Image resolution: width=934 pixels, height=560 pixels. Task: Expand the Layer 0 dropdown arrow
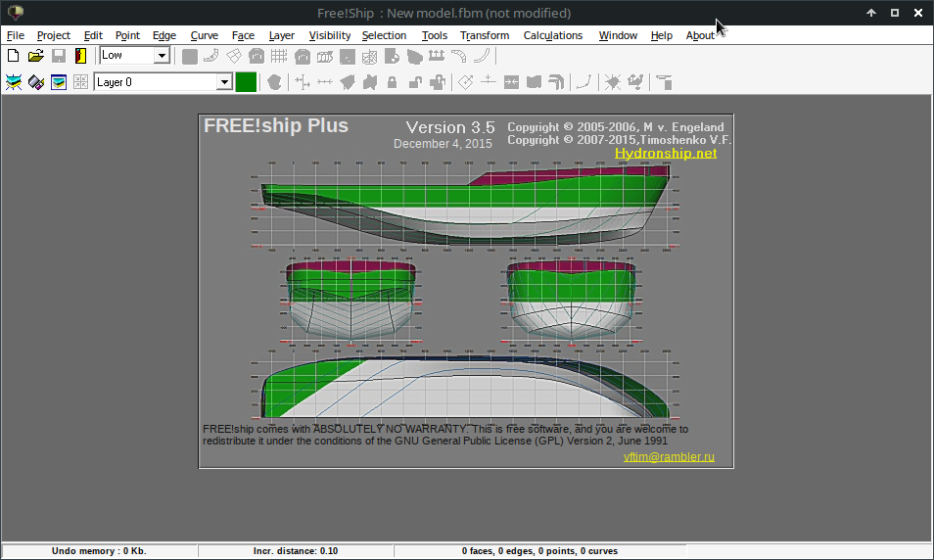coord(224,82)
